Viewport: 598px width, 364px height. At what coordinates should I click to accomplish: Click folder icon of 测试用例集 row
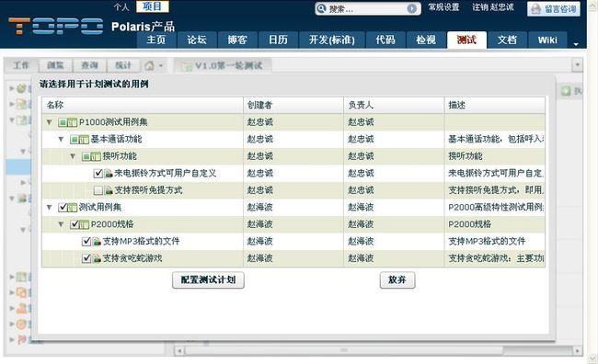(73, 208)
